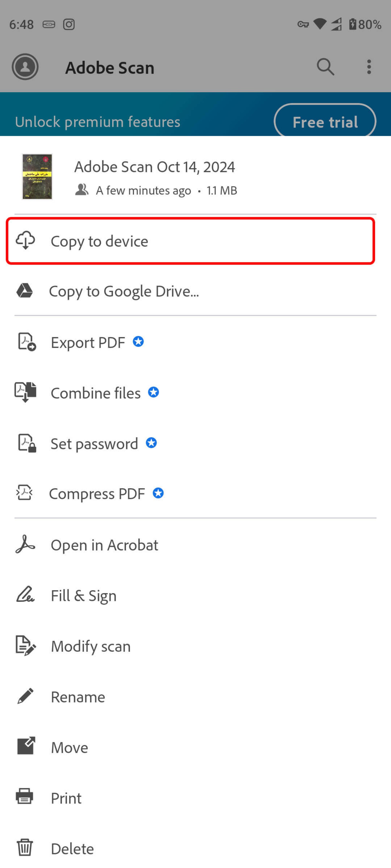Expand the Adobe Scan account menu

click(x=24, y=67)
